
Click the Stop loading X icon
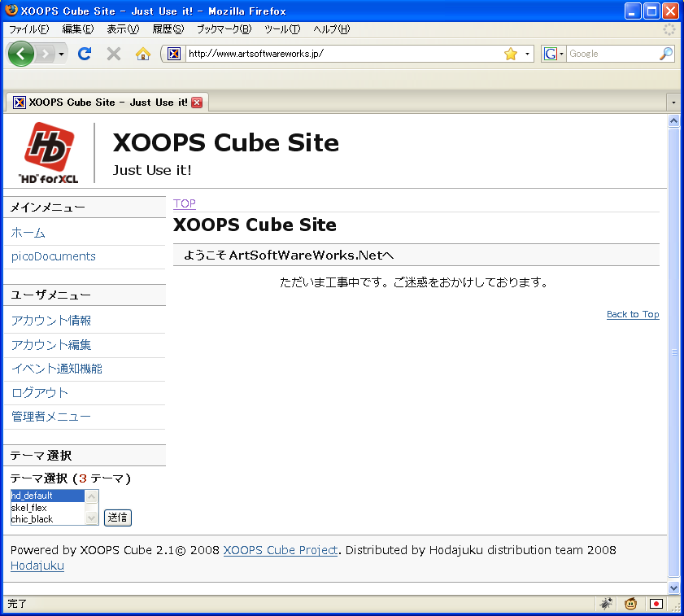coord(114,54)
